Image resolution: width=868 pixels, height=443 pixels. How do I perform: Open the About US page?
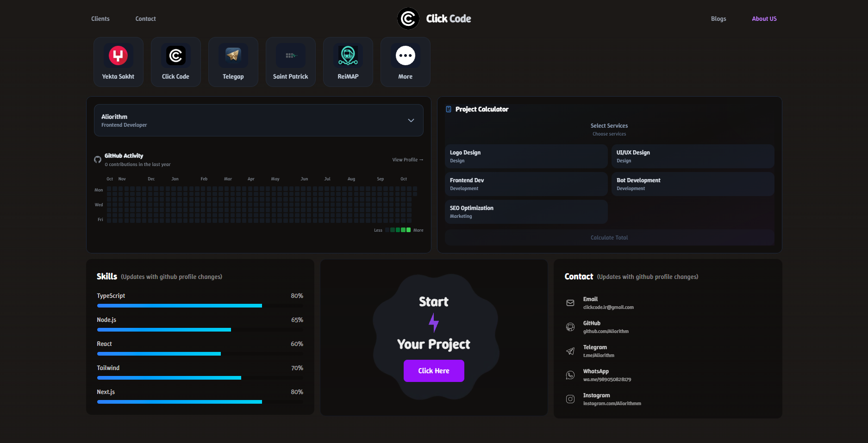(x=764, y=18)
